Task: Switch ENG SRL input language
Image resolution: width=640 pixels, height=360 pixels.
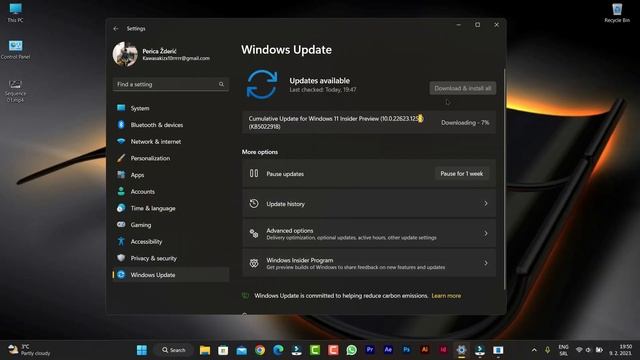Action: coord(564,350)
